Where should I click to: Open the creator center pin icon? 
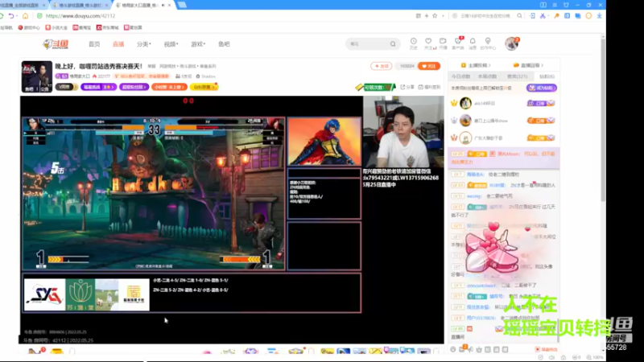pos(488,43)
